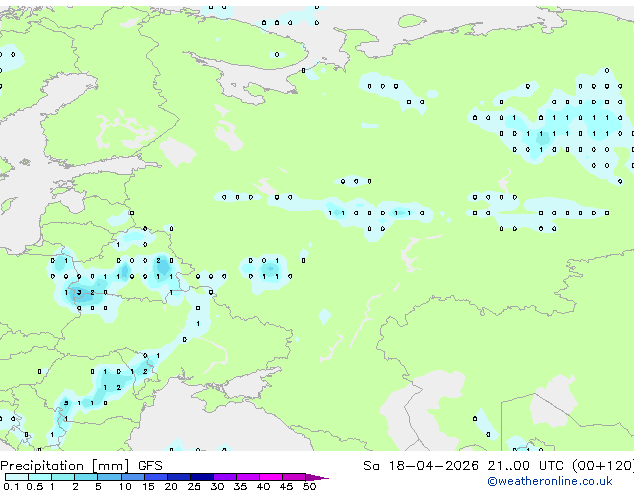Click the 45–50 mm legend color swatch
Screen dimensions: 634x490
coord(294,477)
